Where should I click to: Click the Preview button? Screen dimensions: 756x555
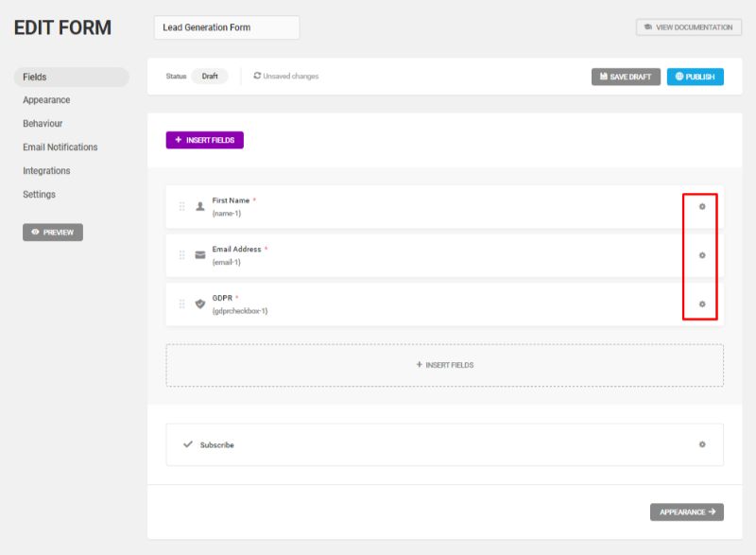[x=53, y=233]
